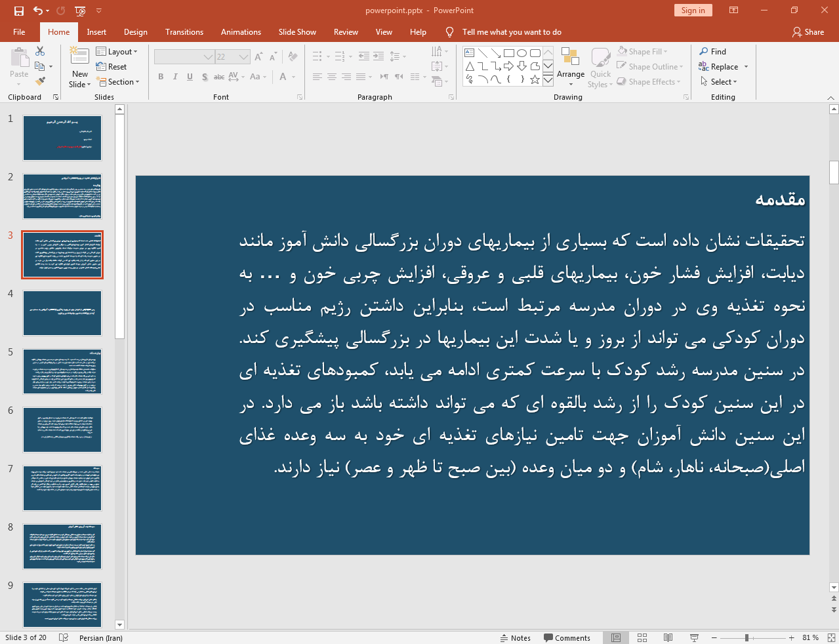Image resolution: width=839 pixels, height=644 pixels.
Task: Toggle the Notes pane in status bar
Action: 516,637
